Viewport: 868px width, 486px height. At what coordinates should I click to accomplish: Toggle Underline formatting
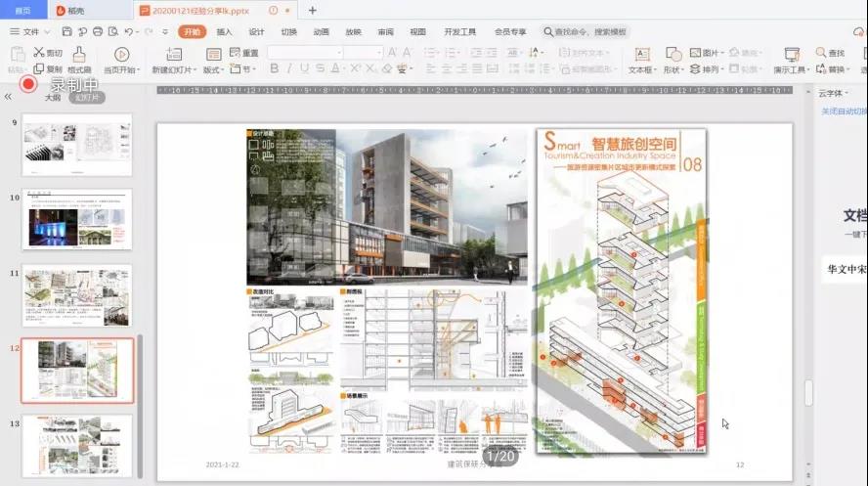(x=305, y=68)
